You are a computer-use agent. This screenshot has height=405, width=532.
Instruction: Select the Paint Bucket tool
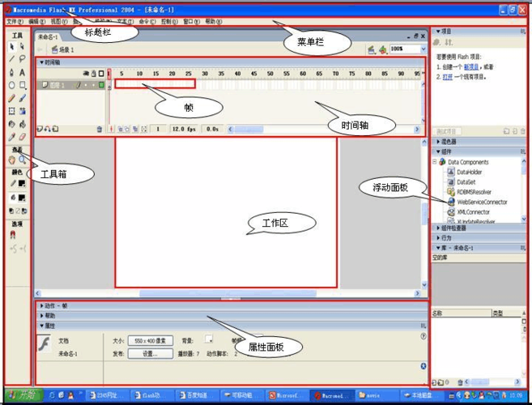[23, 124]
